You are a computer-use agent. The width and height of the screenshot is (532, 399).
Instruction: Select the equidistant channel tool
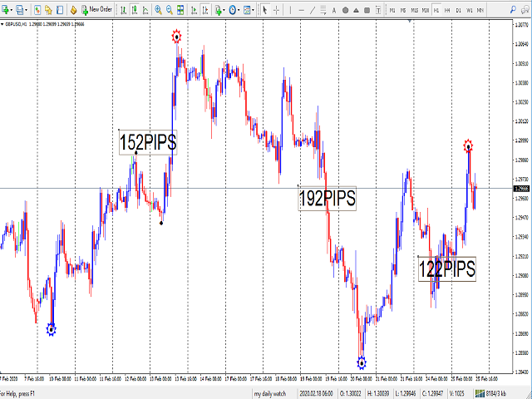(x=323, y=10)
